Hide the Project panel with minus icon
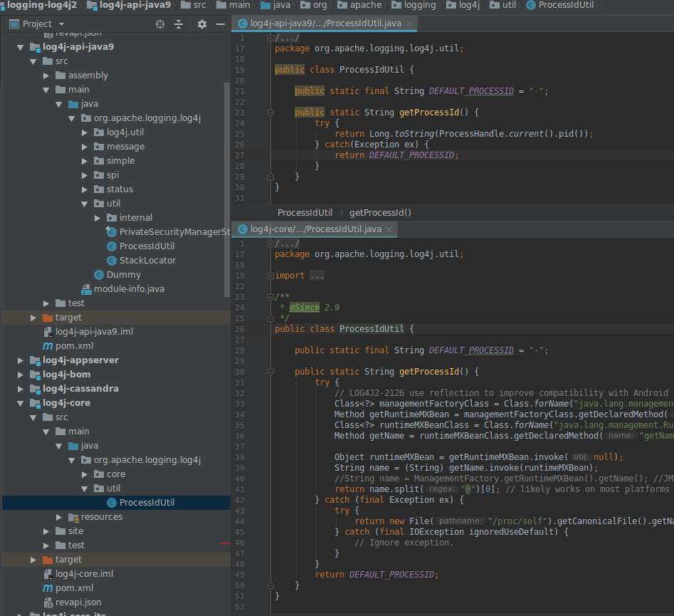674x616 pixels. click(x=221, y=24)
